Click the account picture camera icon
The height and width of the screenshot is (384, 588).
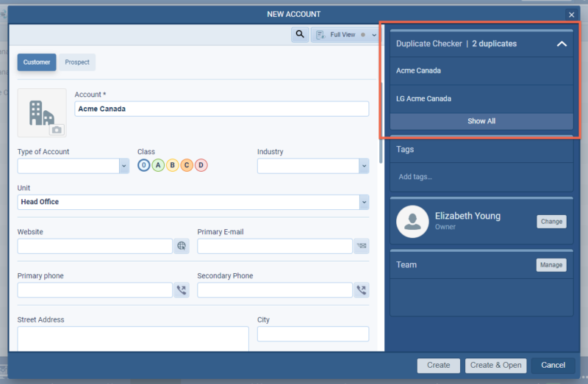(x=56, y=130)
